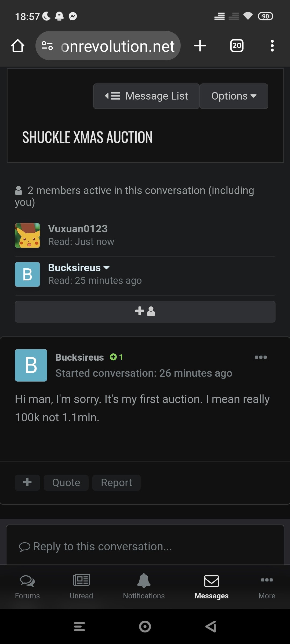Tap the Android back navigation button

click(211, 627)
